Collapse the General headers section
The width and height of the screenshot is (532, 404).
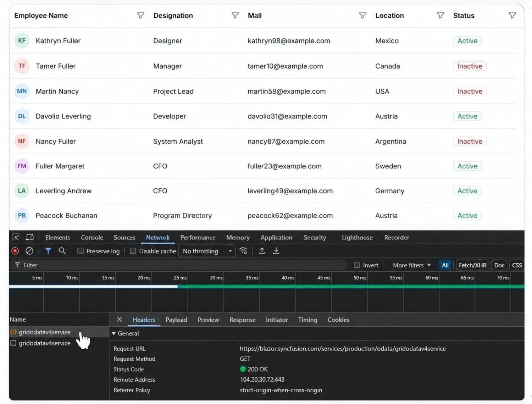coord(114,333)
